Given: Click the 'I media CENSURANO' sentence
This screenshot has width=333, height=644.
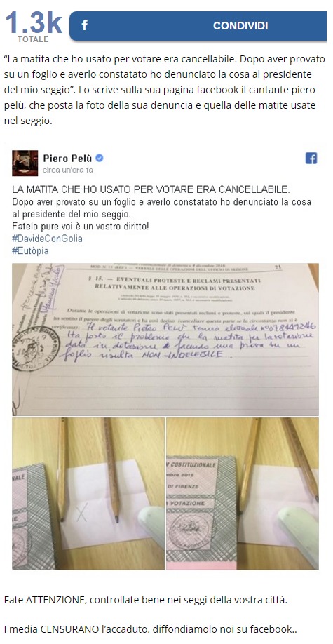Looking at the screenshot, I should coord(151,629).
